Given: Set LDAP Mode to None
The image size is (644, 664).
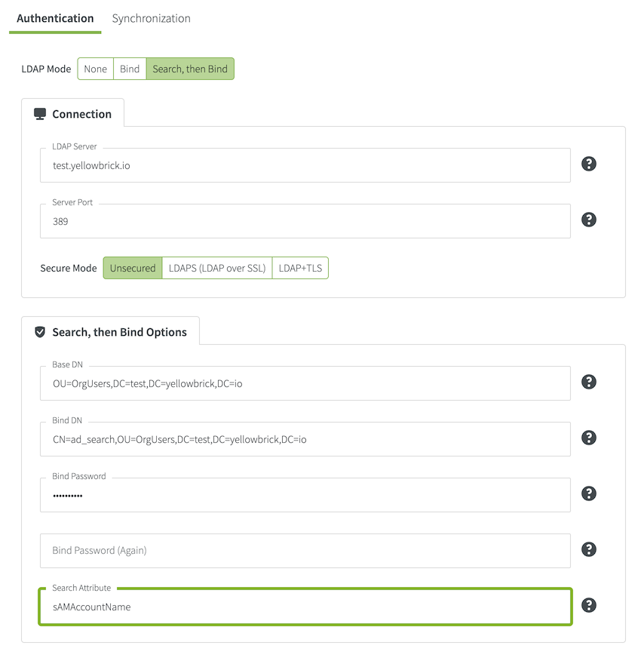Looking at the screenshot, I should pos(96,69).
